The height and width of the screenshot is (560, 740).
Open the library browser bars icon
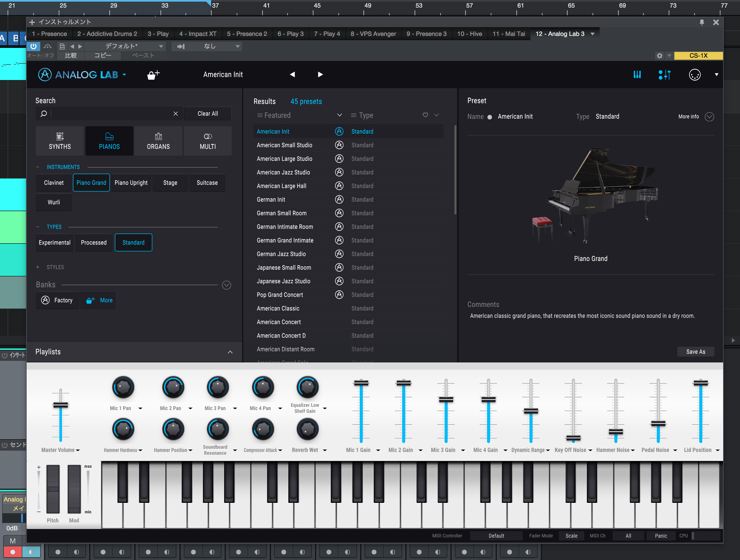[637, 75]
